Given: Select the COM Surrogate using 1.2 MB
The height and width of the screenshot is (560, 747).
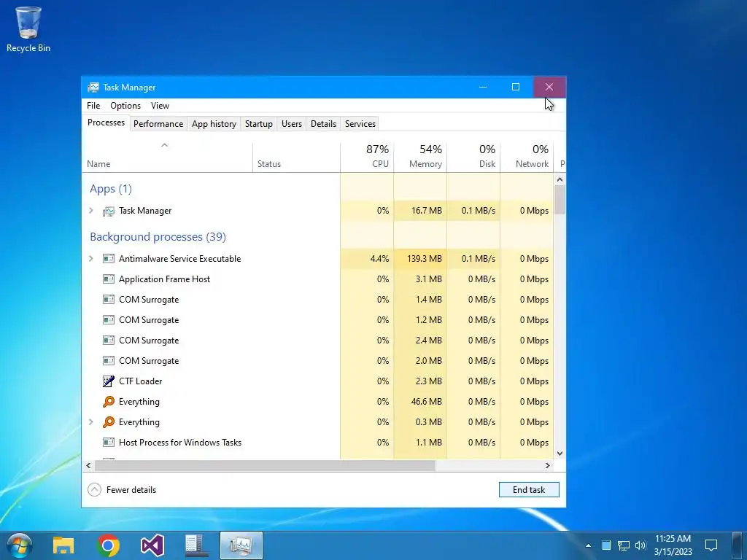Looking at the screenshot, I should click(318, 320).
